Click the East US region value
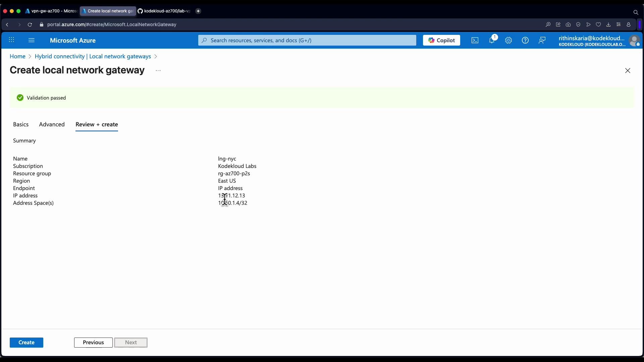This screenshot has width=644, height=362. pyautogui.click(x=227, y=181)
